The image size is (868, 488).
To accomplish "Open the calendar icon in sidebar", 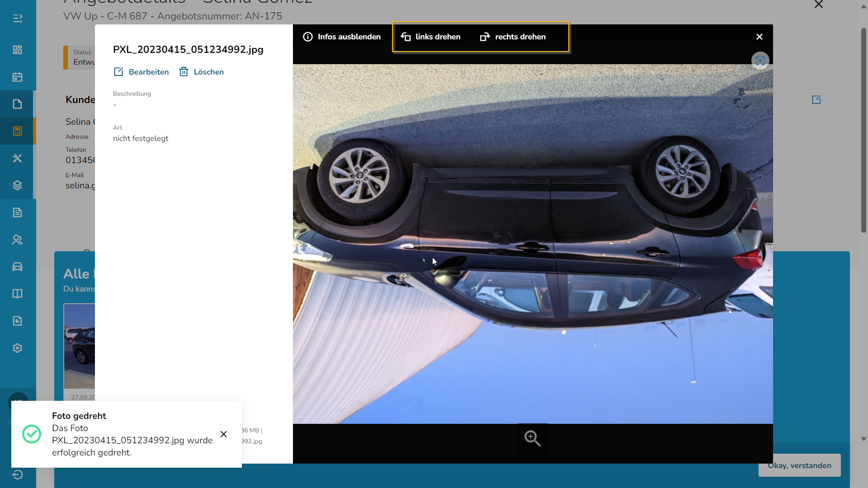I will click(x=18, y=77).
